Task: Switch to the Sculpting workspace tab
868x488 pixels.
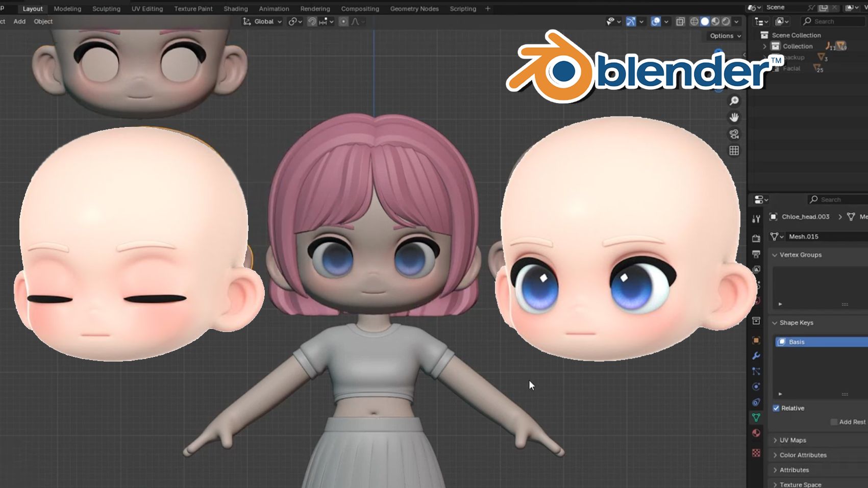Action: pyautogui.click(x=106, y=9)
